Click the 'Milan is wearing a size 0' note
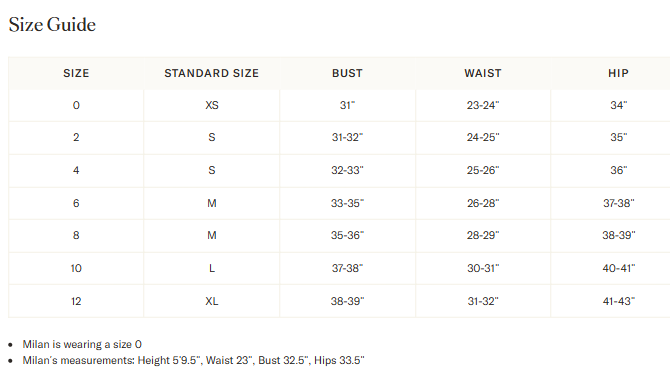This screenshot has width=670, height=374. coord(82,344)
